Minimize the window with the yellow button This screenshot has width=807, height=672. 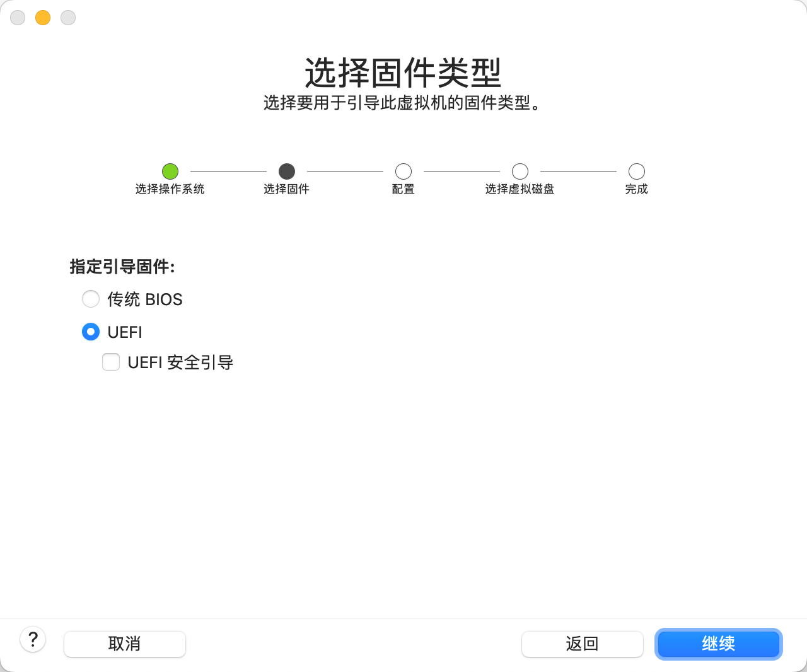coord(43,18)
